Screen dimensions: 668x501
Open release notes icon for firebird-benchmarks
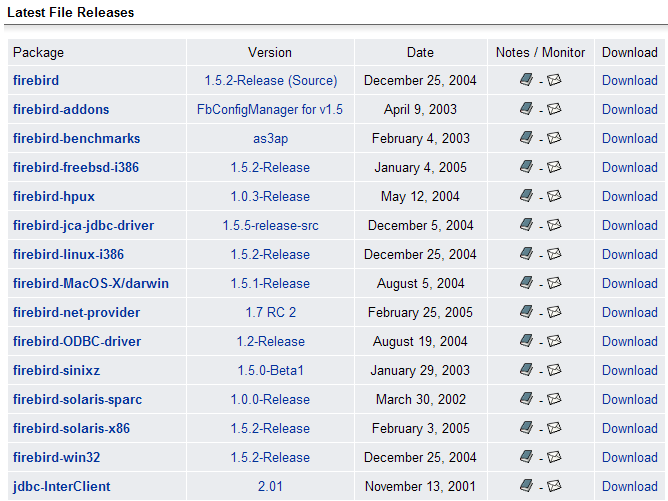[x=527, y=138]
